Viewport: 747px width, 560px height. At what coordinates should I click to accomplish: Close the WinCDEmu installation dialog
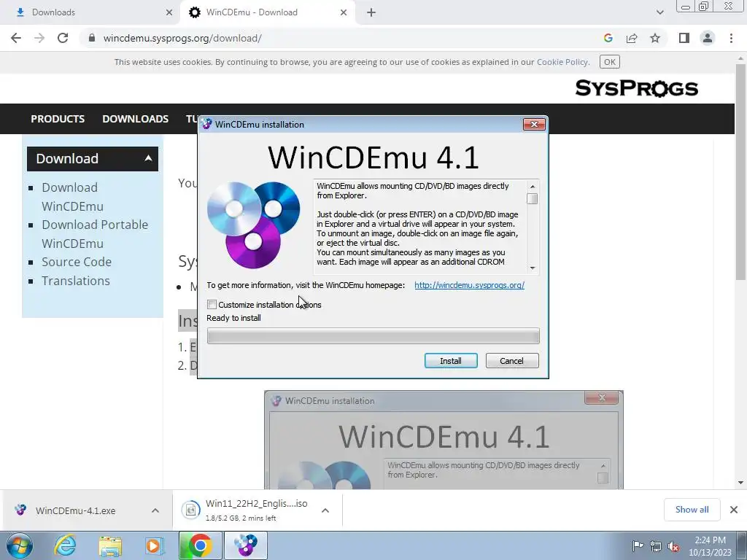[x=534, y=124]
